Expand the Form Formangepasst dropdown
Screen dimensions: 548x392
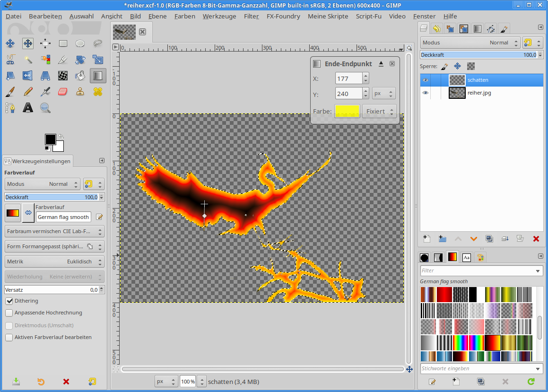pos(54,246)
